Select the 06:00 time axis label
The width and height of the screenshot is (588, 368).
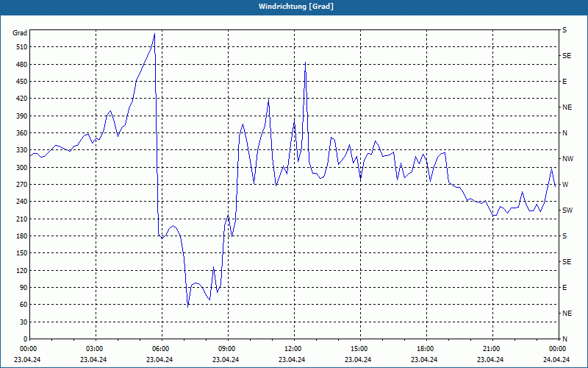click(160, 349)
